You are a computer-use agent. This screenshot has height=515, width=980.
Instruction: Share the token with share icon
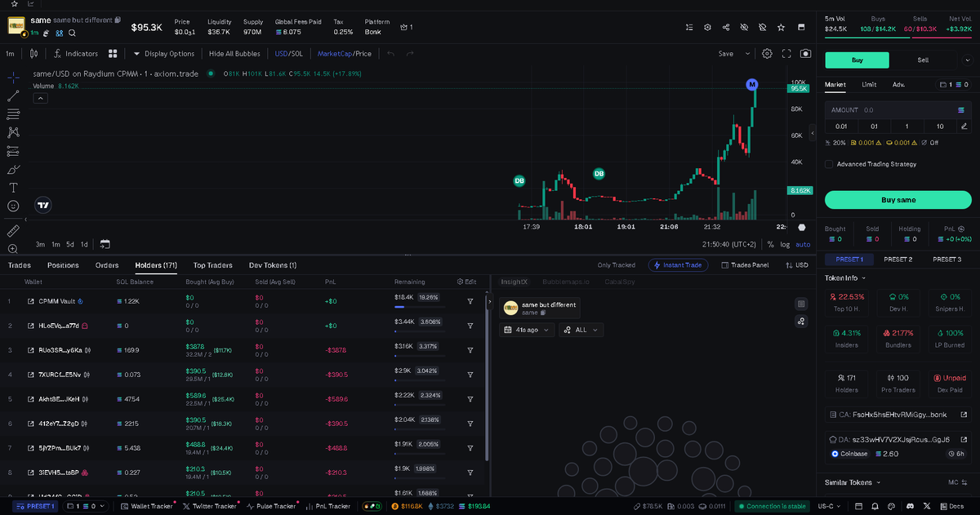[726, 27]
